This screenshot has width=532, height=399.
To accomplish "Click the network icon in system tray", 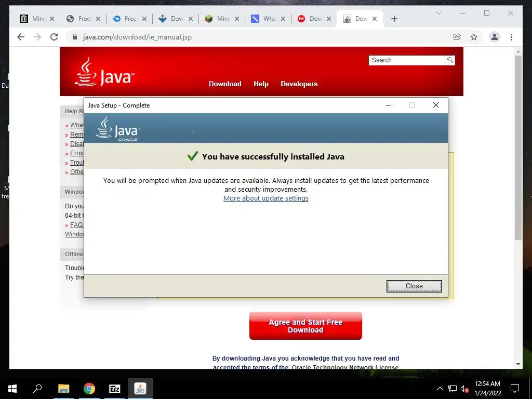I will pyautogui.click(x=453, y=389).
